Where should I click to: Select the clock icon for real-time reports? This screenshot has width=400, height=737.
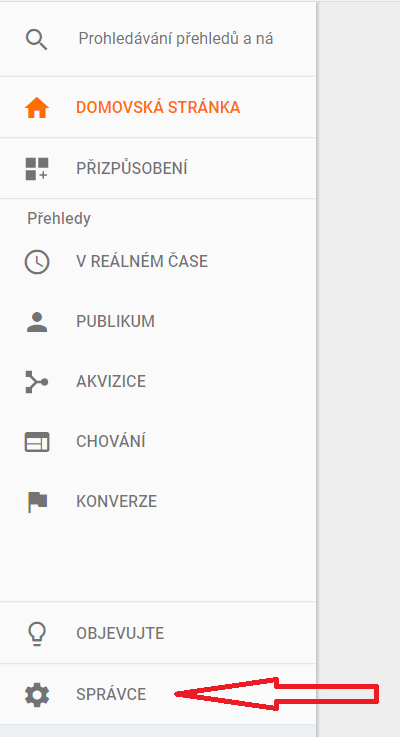[37, 262]
